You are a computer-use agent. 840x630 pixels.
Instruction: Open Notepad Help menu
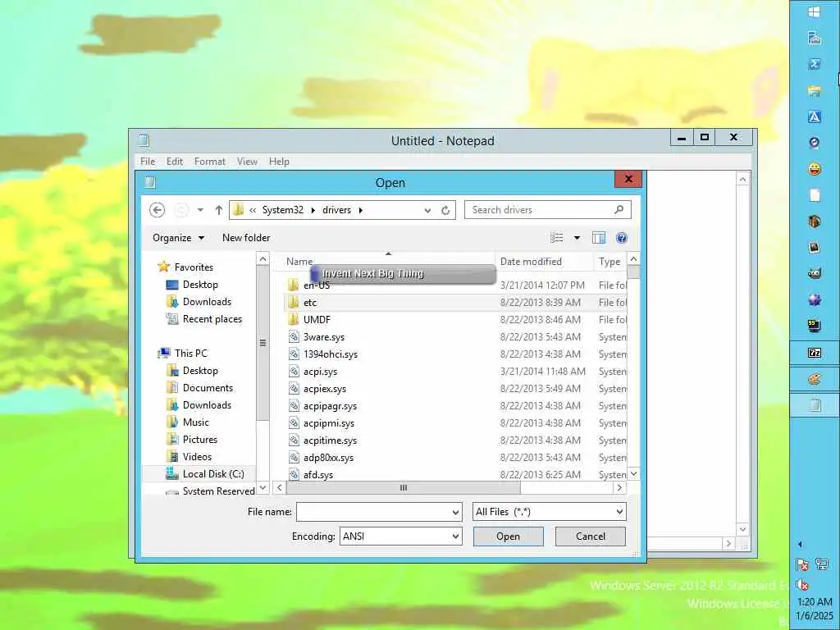click(279, 162)
